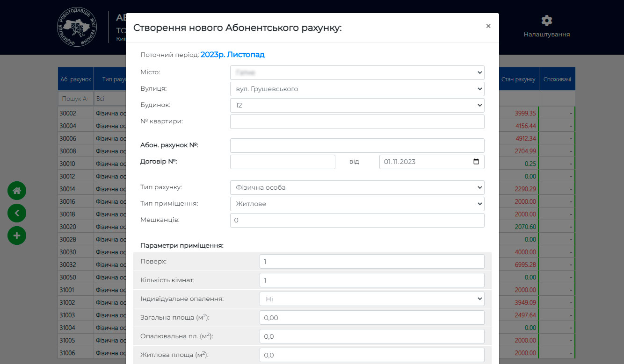Click the Загальна площа input field

(372, 317)
